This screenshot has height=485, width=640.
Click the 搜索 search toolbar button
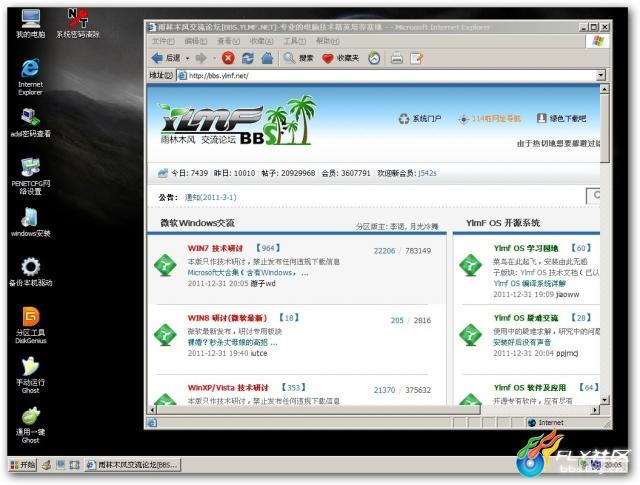tap(298, 58)
